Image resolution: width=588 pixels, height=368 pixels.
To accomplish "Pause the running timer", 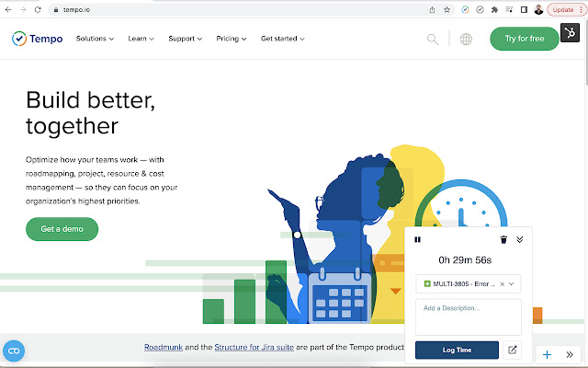I will tap(417, 239).
